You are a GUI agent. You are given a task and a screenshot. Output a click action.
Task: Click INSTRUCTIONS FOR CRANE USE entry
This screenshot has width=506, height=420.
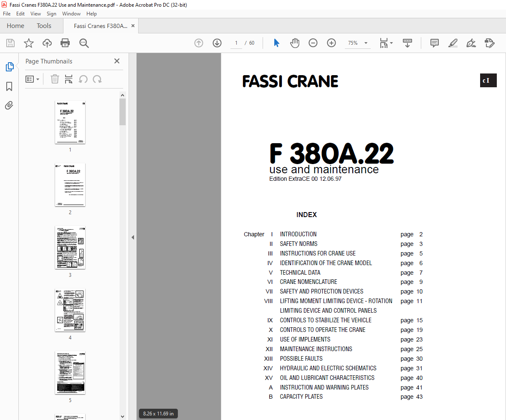click(x=318, y=253)
